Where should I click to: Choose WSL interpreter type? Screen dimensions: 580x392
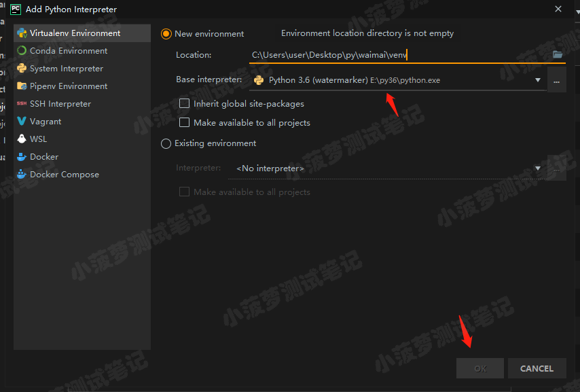click(82, 139)
